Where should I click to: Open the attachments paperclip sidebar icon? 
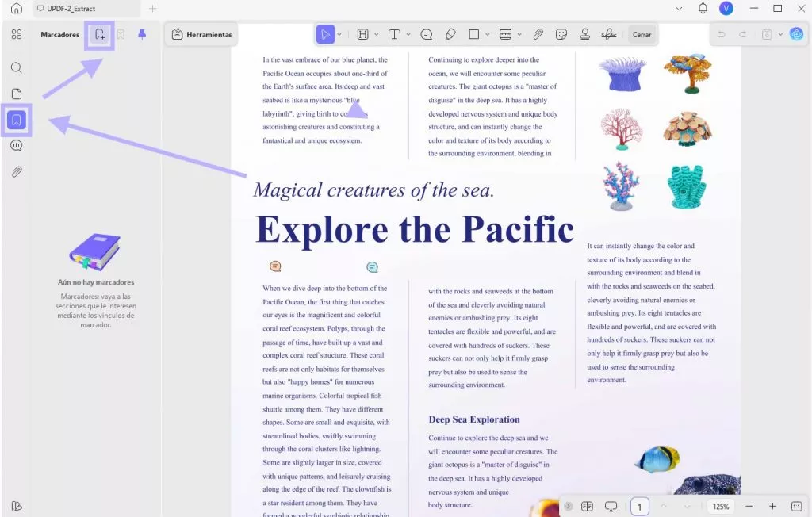(17, 172)
